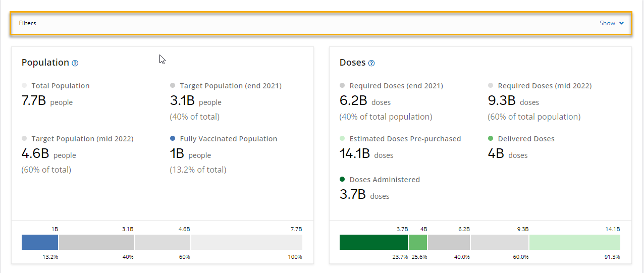Image resolution: width=644 pixels, height=273 pixels.
Task: Click the 4.6B people value
Action: tap(49, 154)
